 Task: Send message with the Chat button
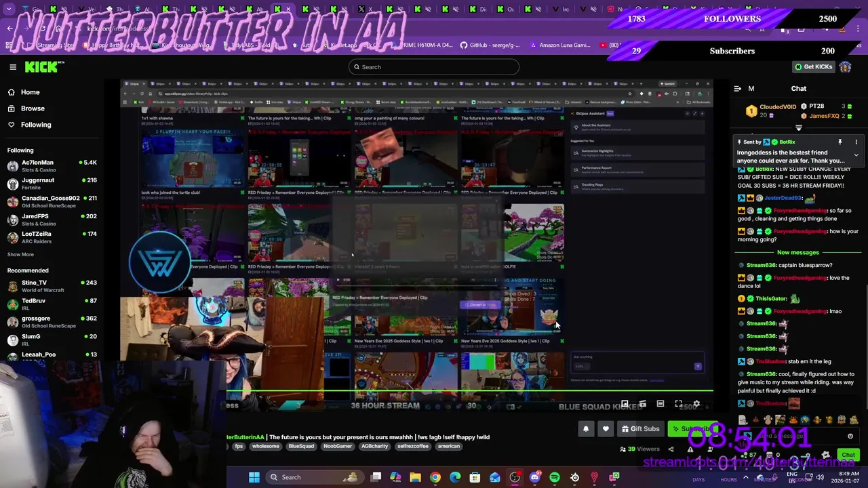pos(848,455)
